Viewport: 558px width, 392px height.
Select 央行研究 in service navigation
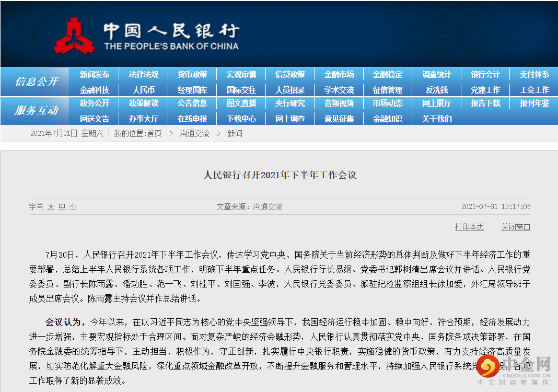click(x=290, y=103)
